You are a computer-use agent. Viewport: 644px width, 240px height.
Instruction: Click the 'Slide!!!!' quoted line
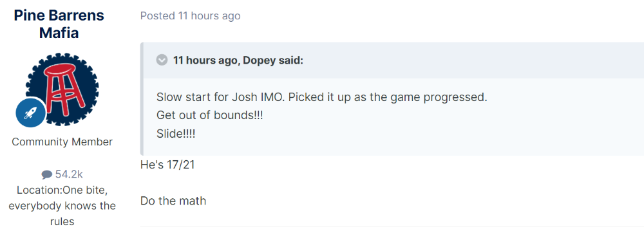(x=176, y=133)
